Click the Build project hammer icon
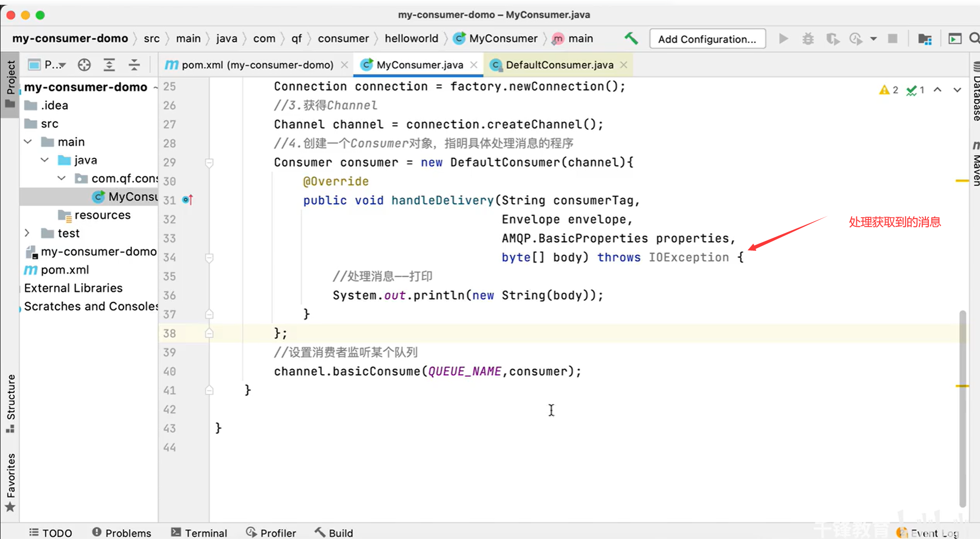 [631, 38]
